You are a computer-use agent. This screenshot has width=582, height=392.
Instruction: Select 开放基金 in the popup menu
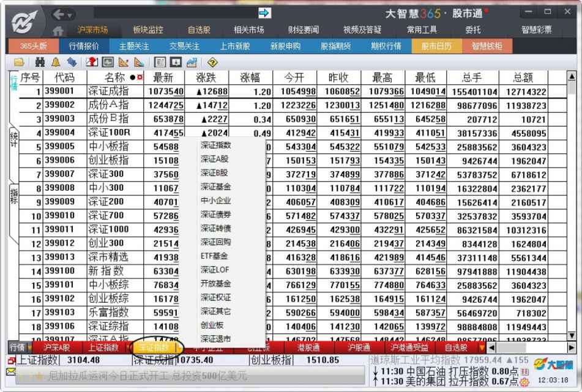point(215,283)
